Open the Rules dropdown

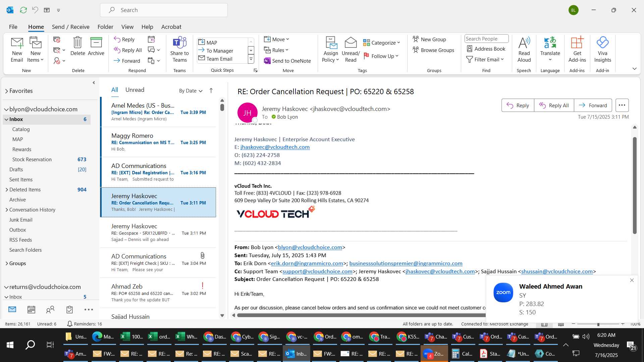276,50
